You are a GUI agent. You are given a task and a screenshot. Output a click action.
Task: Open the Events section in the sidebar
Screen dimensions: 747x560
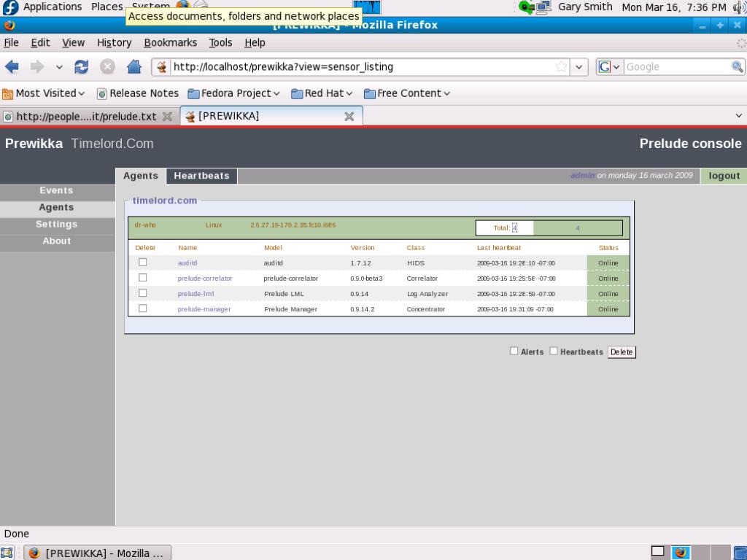(57, 190)
